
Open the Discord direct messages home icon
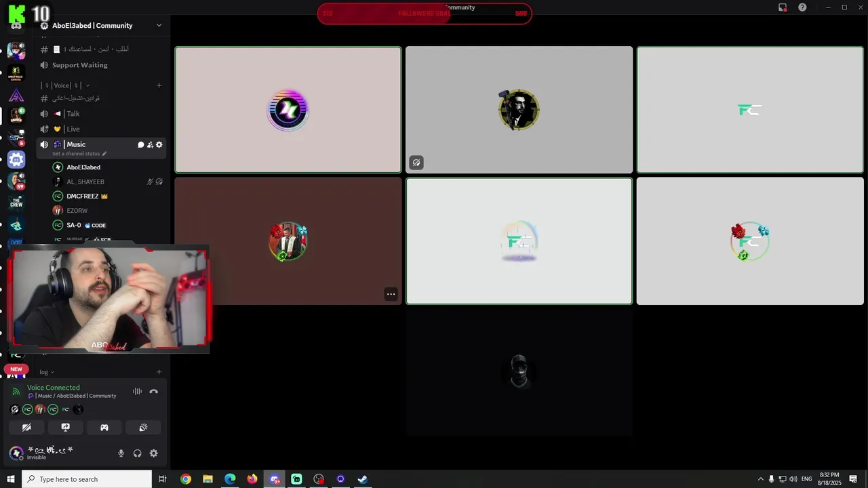point(16,26)
